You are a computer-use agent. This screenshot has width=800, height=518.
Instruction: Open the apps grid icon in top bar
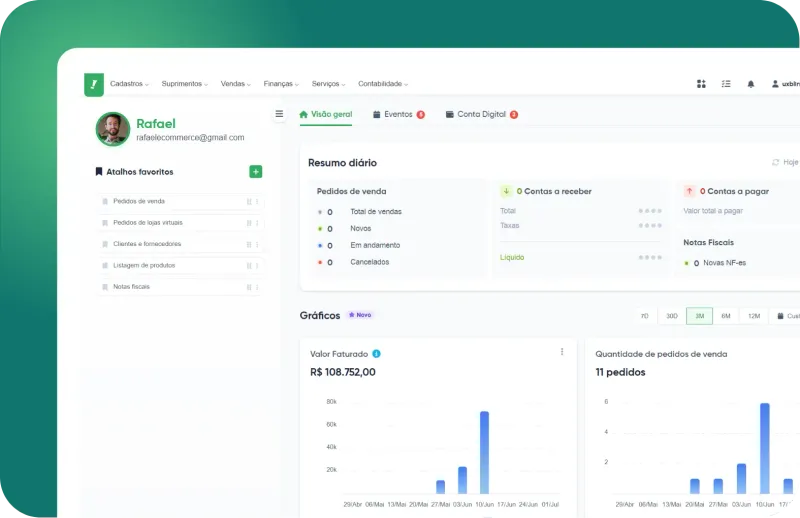(701, 84)
